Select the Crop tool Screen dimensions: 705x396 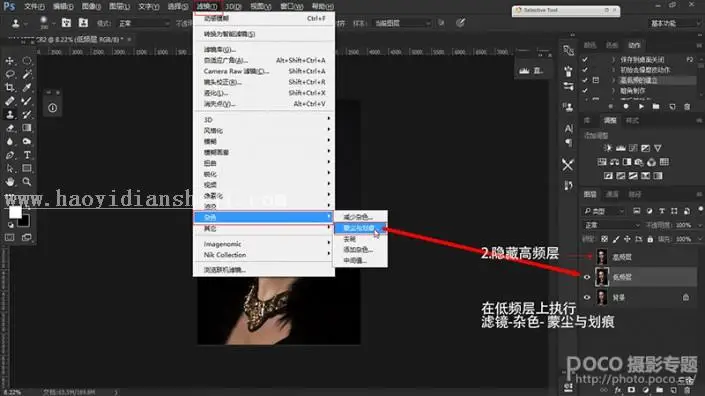(10, 87)
